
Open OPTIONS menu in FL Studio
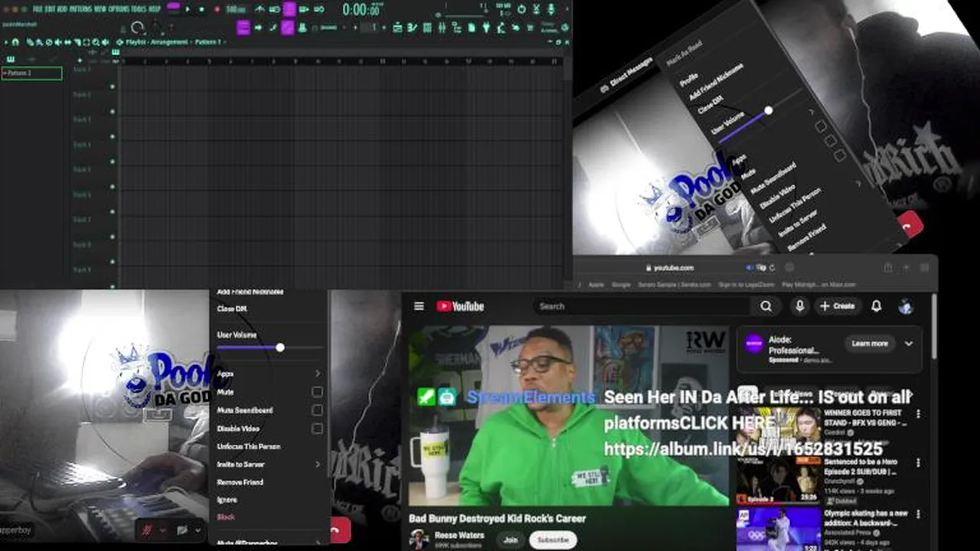[117, 9]
